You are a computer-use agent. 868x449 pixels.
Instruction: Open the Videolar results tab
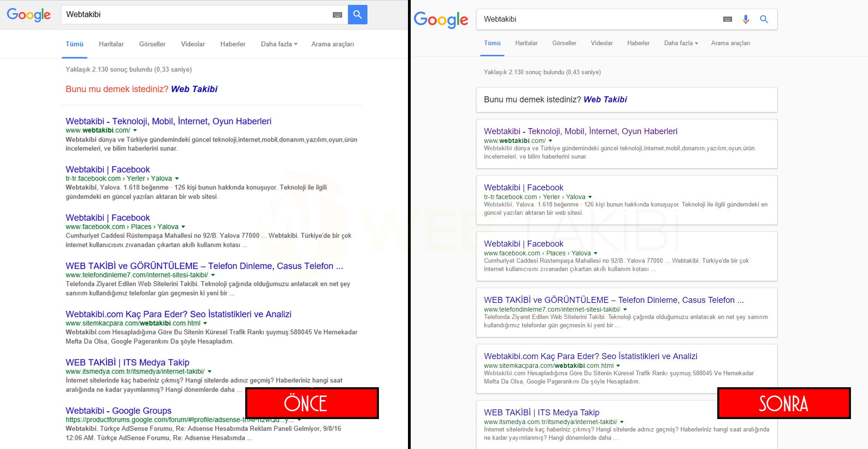click(x=193, y=44)
